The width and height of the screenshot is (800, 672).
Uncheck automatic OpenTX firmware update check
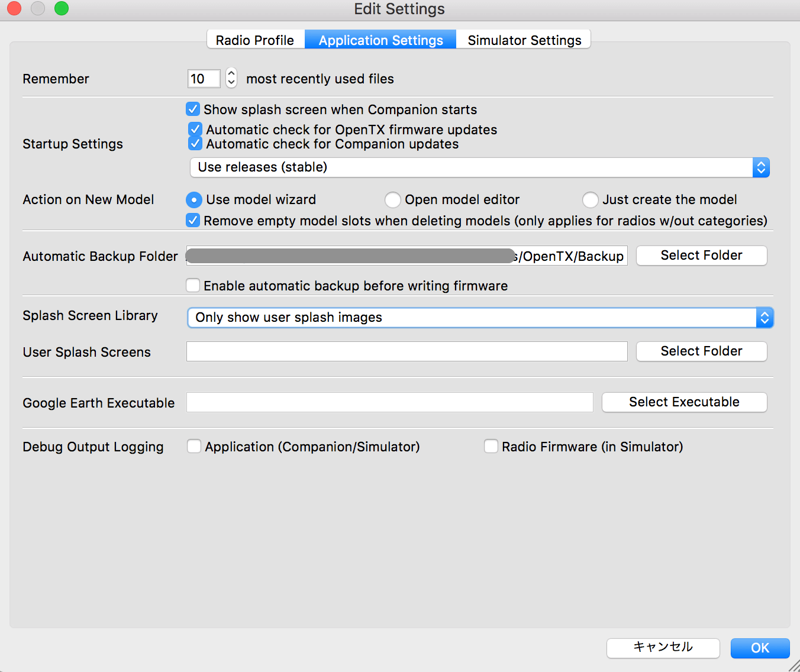pos(195,130)
